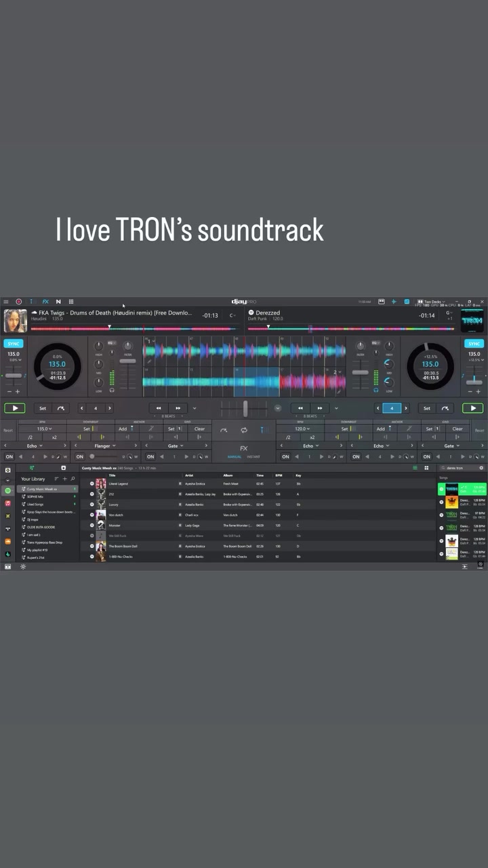Click the search field containing 'derex tron'
The width and height of the screenshot is (488, 868).
coord(462,468)
